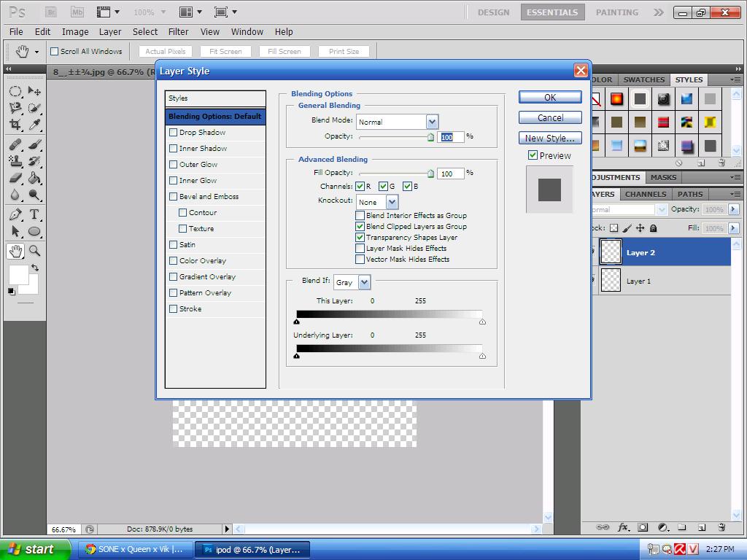Enable the Drop Shadow style

(174, 133)
